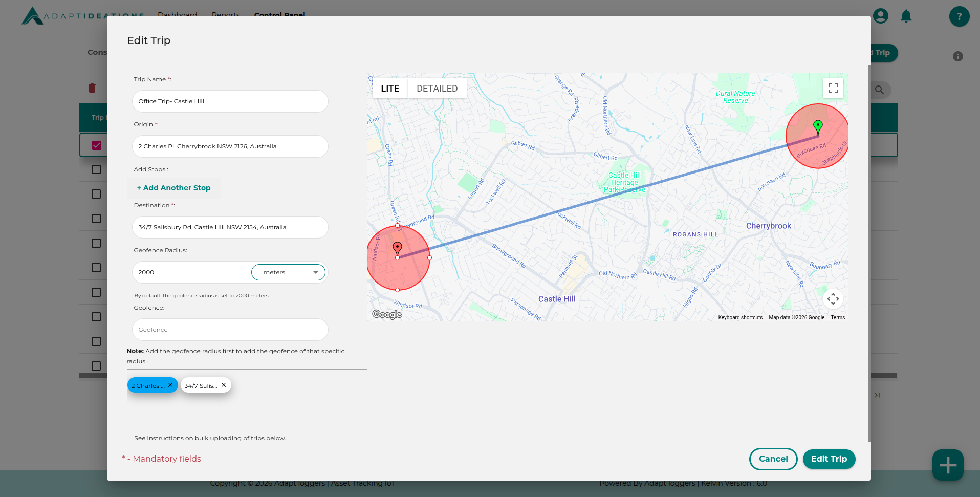The image size is (980, 497).
Task: Remove the '2 Charles' geofence chip
Action: tap(170, 385)
